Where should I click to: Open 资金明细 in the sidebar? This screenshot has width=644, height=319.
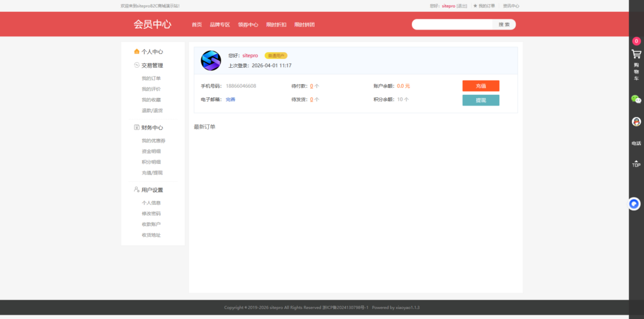[151, 151]
